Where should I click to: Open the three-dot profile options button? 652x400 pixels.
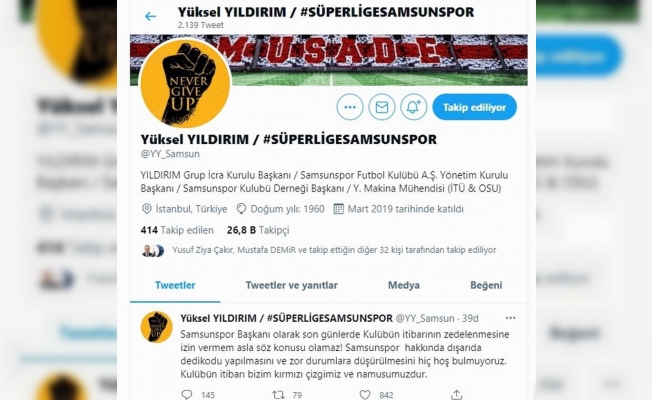(350, 107)
